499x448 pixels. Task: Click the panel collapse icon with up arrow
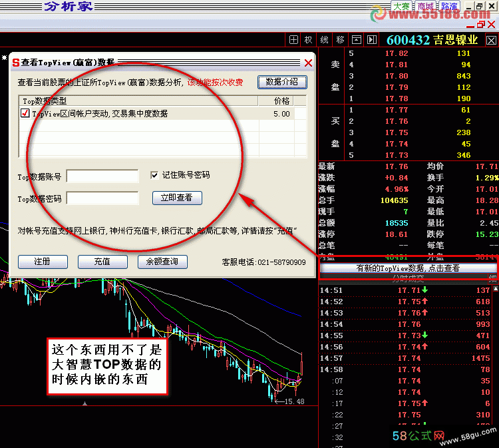tap(357, 40)
